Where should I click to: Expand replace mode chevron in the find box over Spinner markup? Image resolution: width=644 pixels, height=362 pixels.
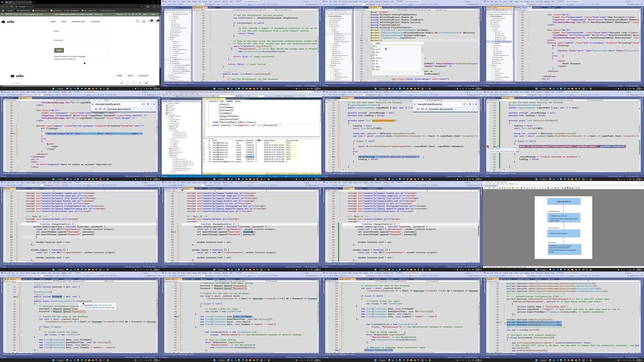pos(93,104)
